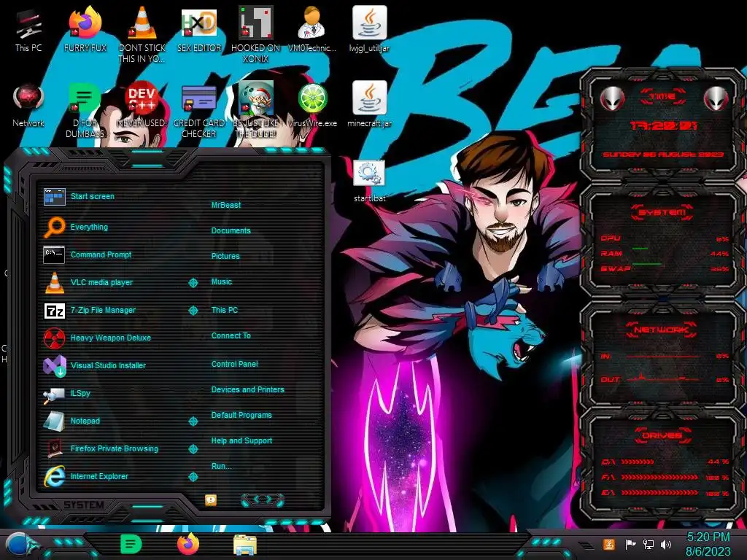The image size is (747, 560).
Task: Click Run... in start menu
Action: (222, 466)
